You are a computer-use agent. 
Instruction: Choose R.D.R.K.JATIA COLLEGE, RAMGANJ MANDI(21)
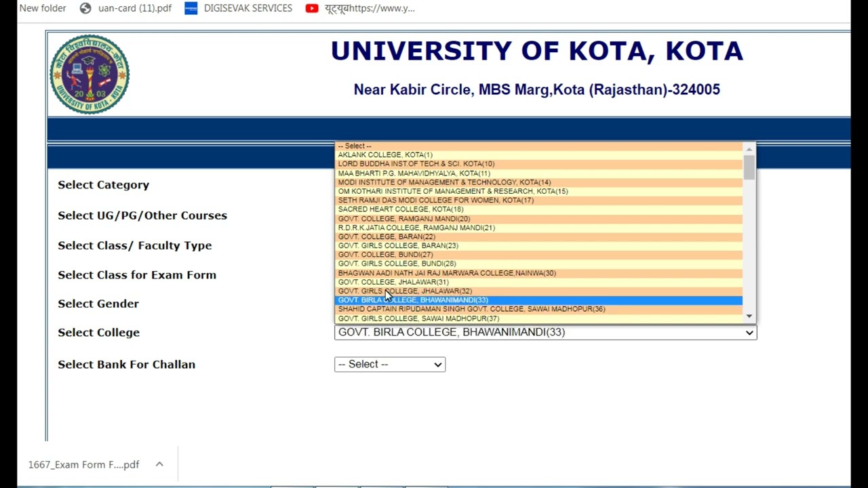click(539, 228)
